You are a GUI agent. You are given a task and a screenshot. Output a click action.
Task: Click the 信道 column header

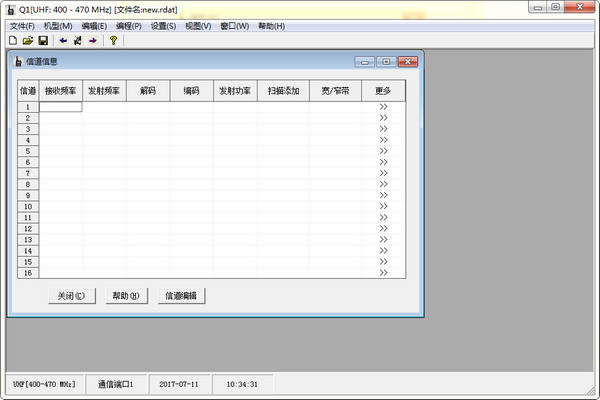coord(28,91)
